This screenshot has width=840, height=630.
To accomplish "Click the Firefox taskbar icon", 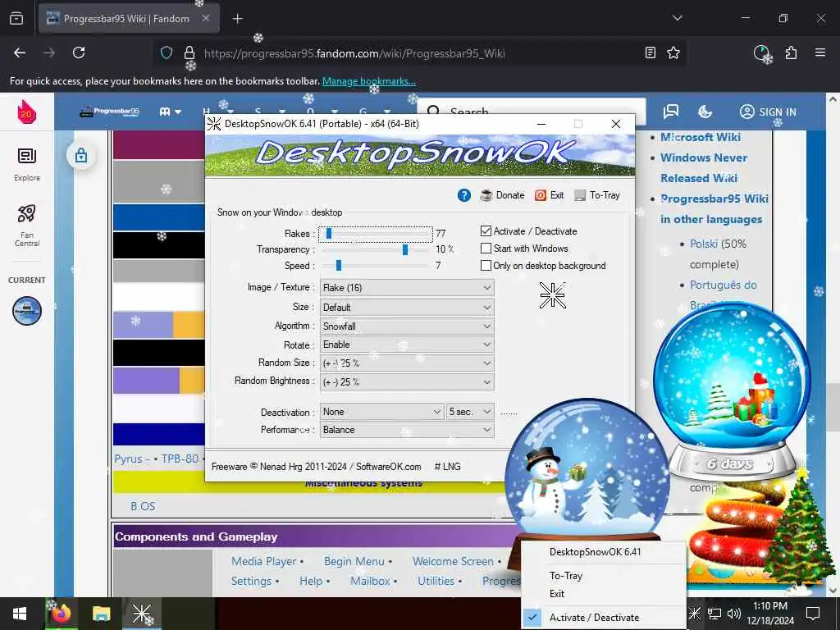I will click(61, 614).
